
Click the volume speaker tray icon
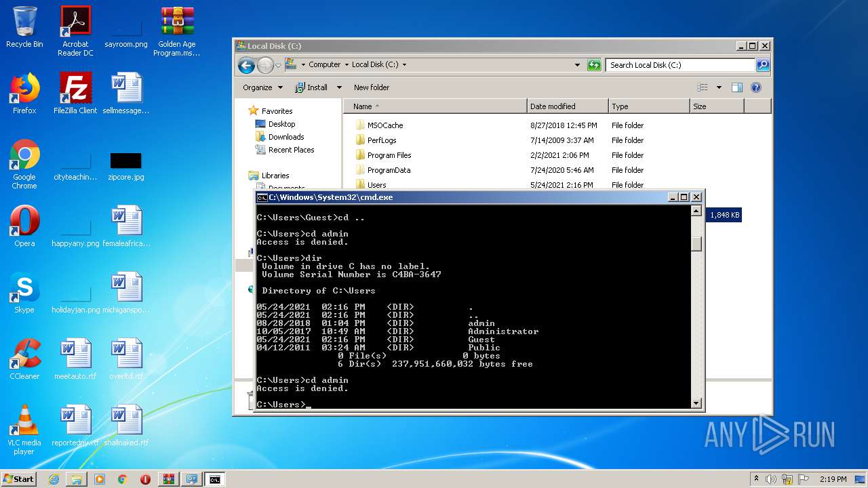(771, 479)
